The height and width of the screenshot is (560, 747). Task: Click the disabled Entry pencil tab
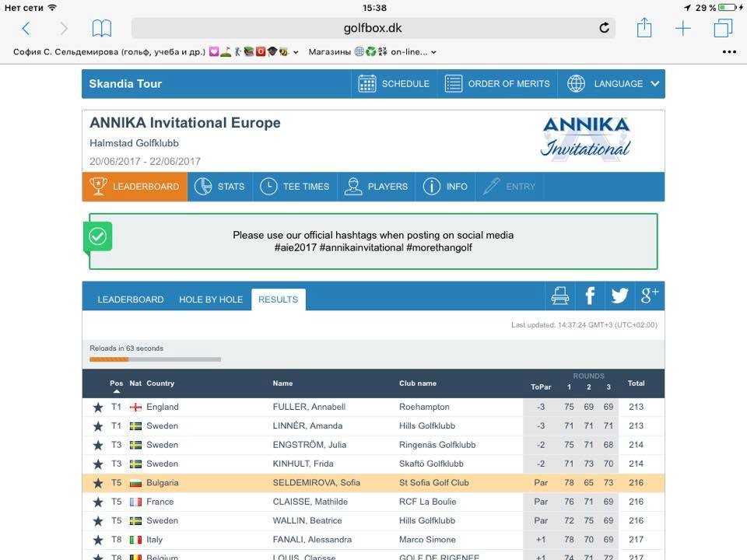(x=509, y=187)
